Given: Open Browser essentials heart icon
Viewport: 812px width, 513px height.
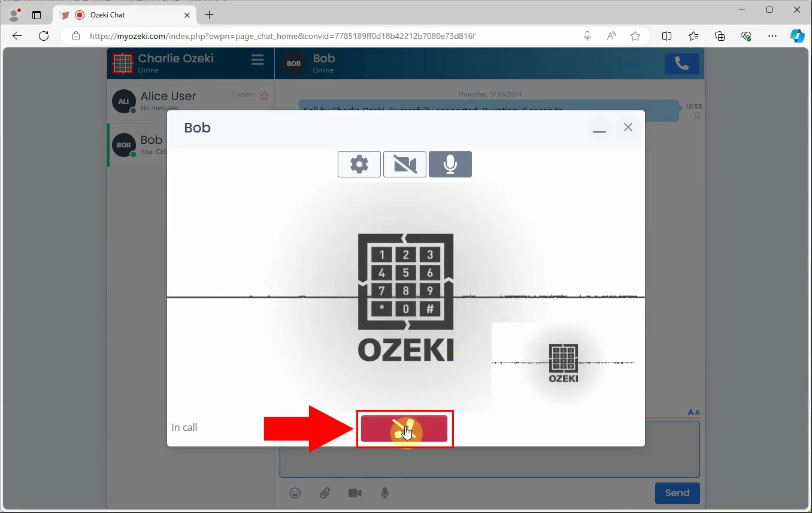Looking at the screenshot, I should point(746,36).
